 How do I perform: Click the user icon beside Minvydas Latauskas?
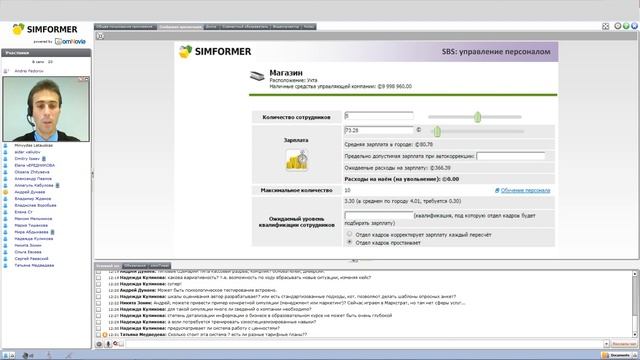pyautogui.click(x=6, y=145)
